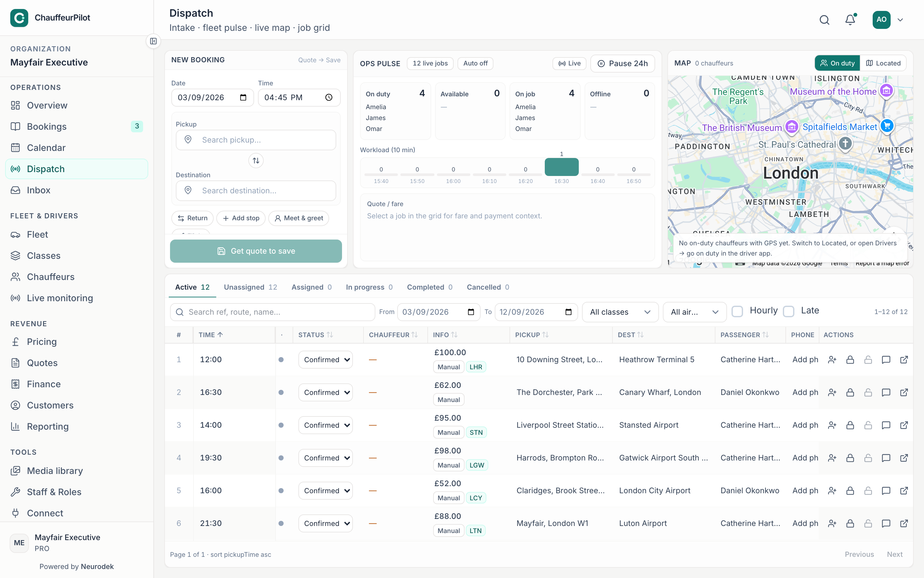This screenshot has height=578, width=924.
Task: Tick the Hourly checkbox
Action: (x=737, y=311)
